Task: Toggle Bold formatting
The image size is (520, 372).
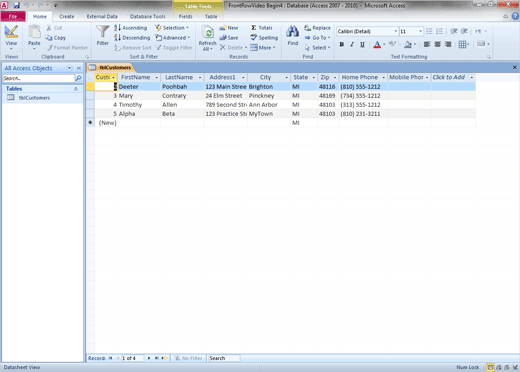Action: coord(342,44)
